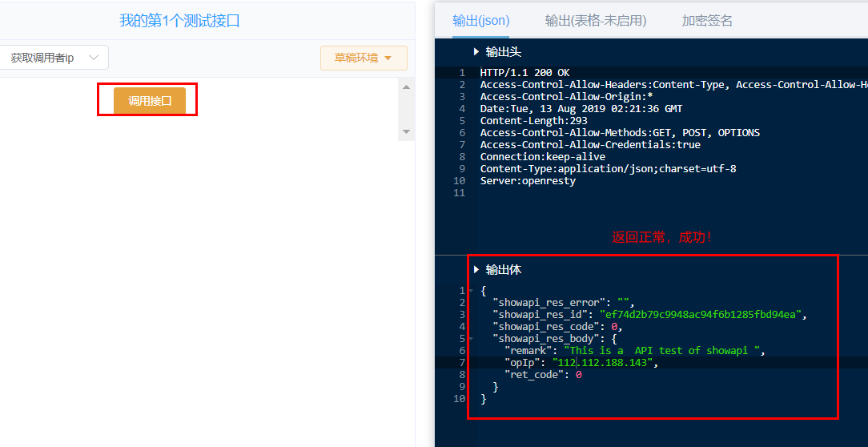
Task: Collapse the 输出体 section triangle
Action: click(476, 270)
